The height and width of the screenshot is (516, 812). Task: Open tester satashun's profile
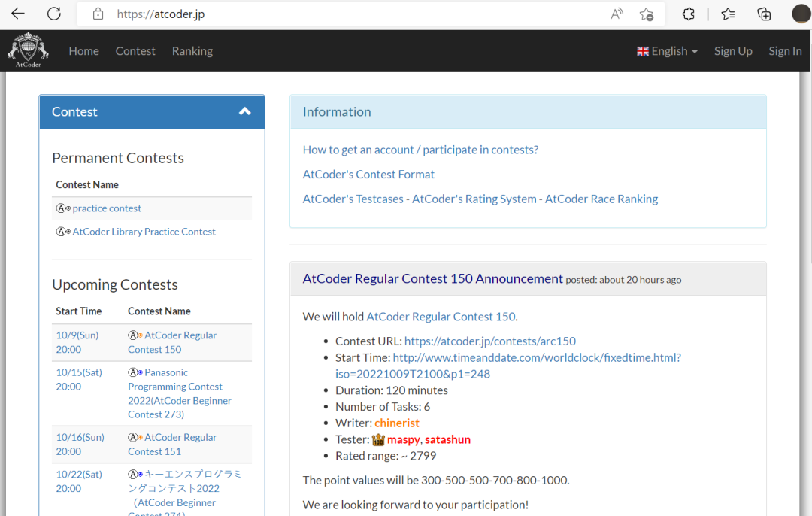[x=447, y=439]
